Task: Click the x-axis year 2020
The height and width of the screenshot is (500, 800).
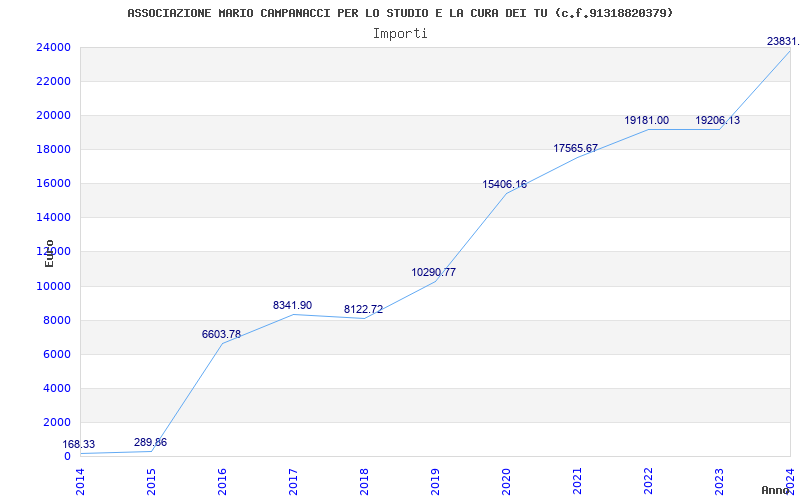Action: pos(506,482)
